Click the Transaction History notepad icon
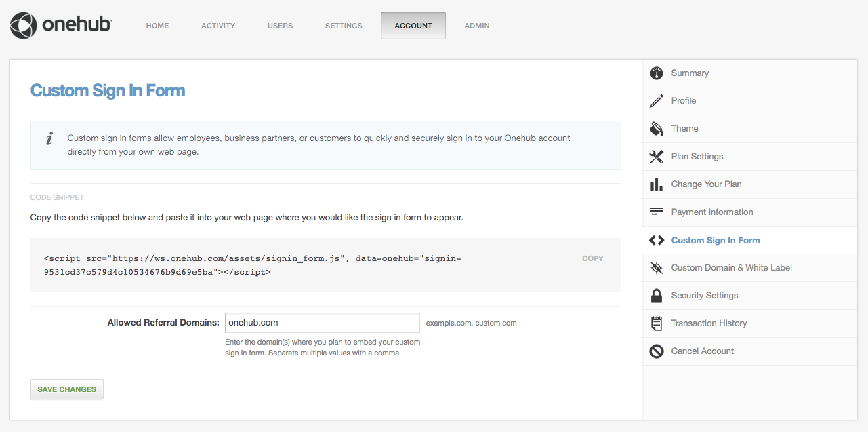This screenshot has width=868, height=432. (656, 323)
